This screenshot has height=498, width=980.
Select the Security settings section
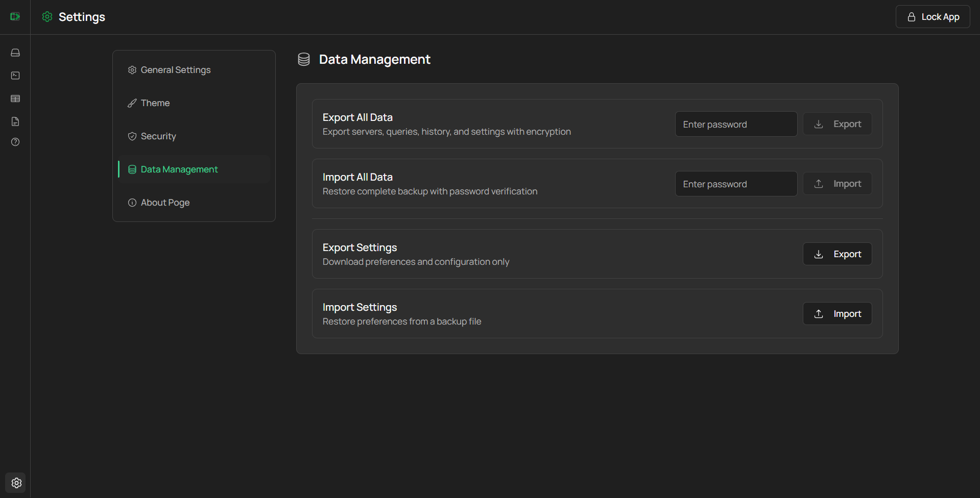point(158,136)
